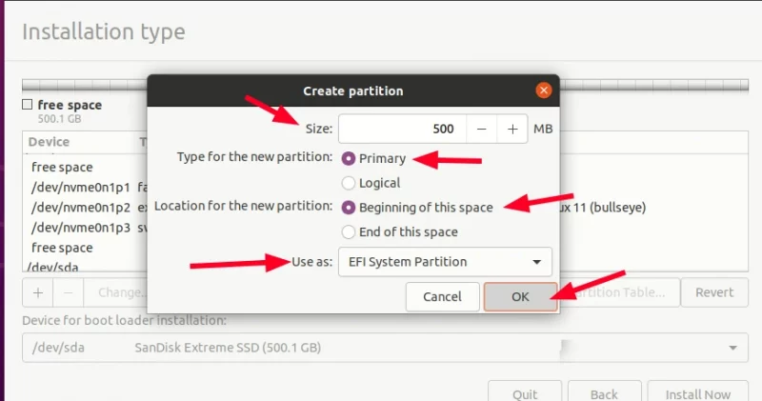Click the minus button to decrease size

pyautogui.click(x=482, y=129)
